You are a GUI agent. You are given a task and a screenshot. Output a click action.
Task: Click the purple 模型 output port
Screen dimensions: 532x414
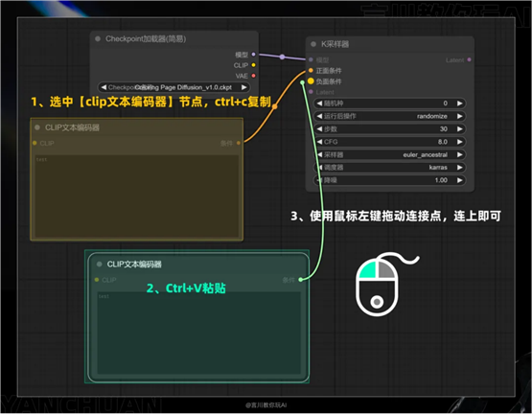[253, 55]
